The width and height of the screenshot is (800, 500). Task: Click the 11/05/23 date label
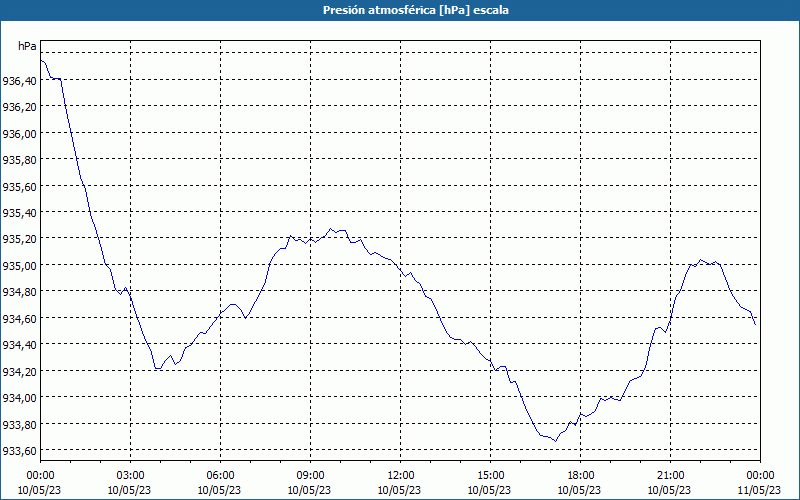click(x=759, y=490)
